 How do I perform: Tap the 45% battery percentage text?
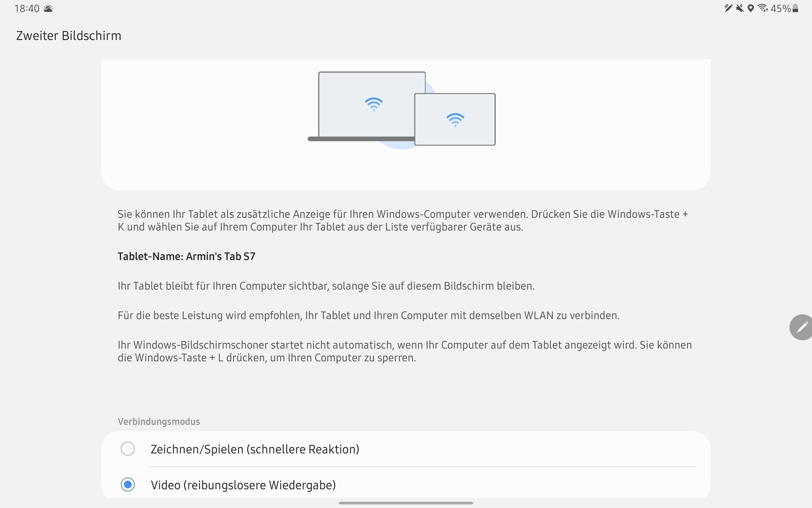coord(780,9)
